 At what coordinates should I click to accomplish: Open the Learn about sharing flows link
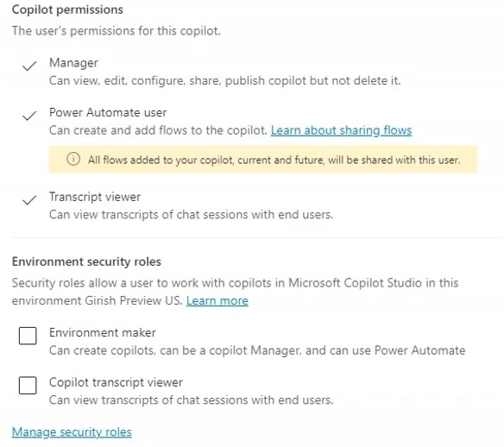341,130
